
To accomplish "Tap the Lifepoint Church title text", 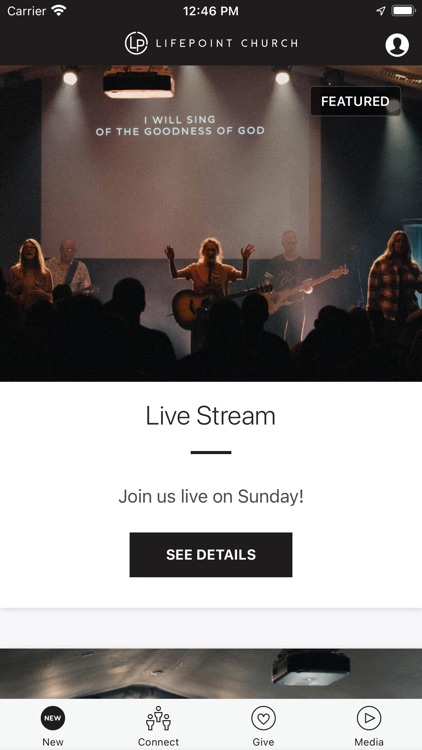I will point(227,44).
